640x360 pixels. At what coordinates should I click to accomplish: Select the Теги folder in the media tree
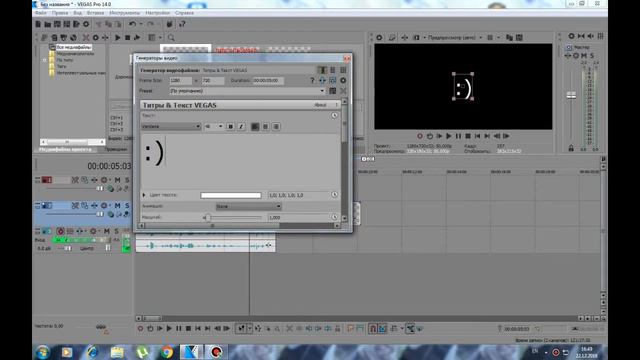61,67
